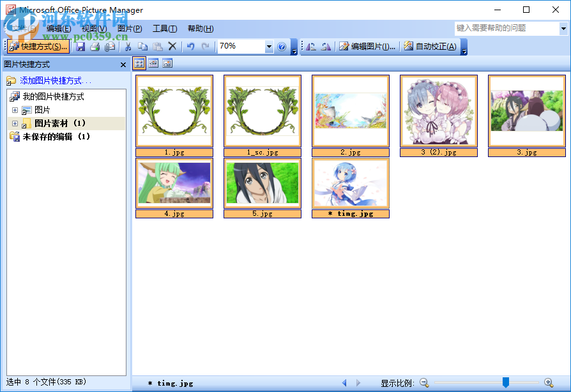Select the 2.jpg thumbnail
571x392 pixels.
[351, 111]
